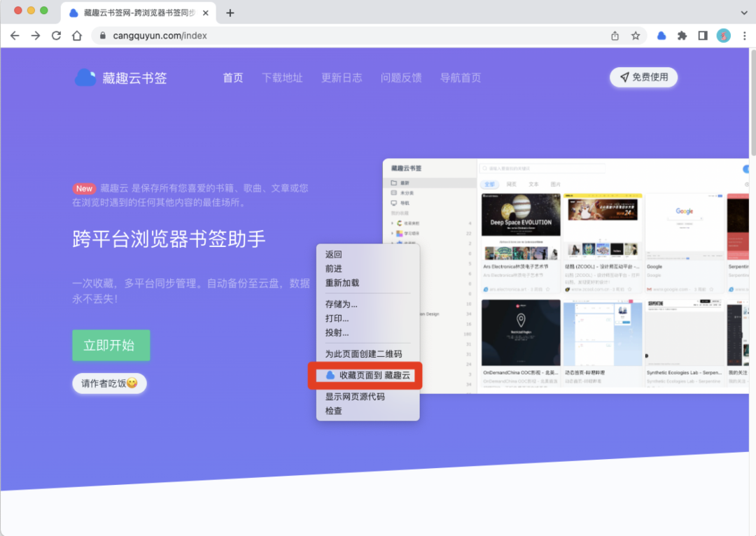Open the Chrome extensions puzzle icon
The height and width of the screenshot is (536, 756).
click(682, 34)
